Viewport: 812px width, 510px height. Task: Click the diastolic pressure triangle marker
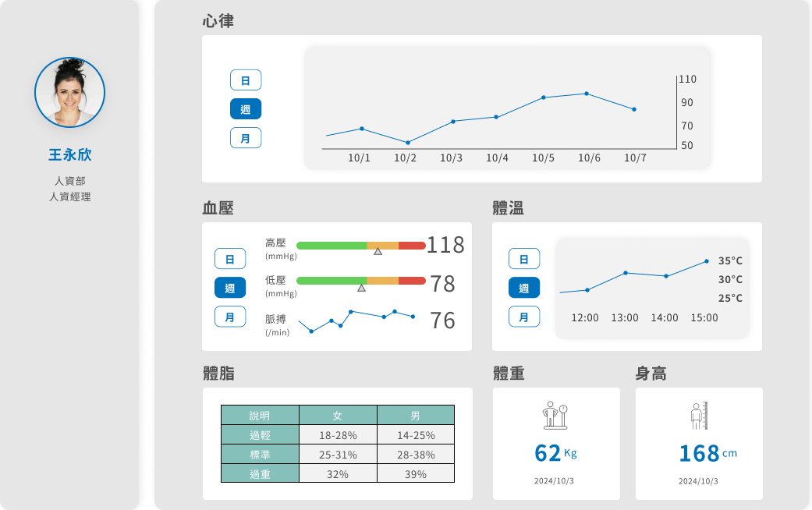click(361, 288)
